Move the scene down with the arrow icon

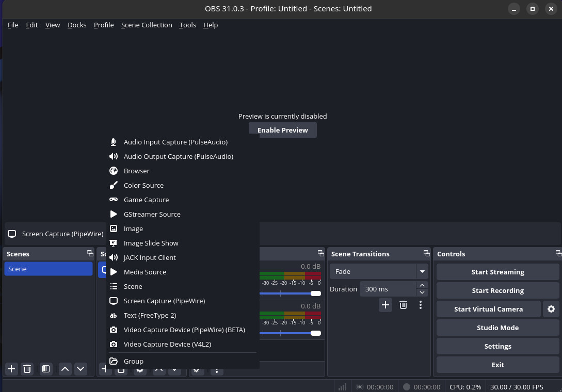click(x=81, y=369)
